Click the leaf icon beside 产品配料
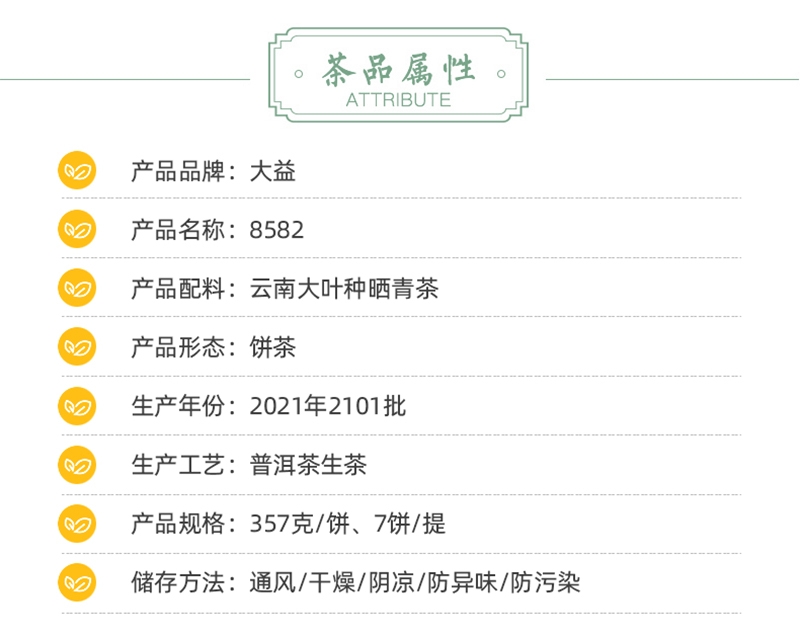 coord(77,288)
